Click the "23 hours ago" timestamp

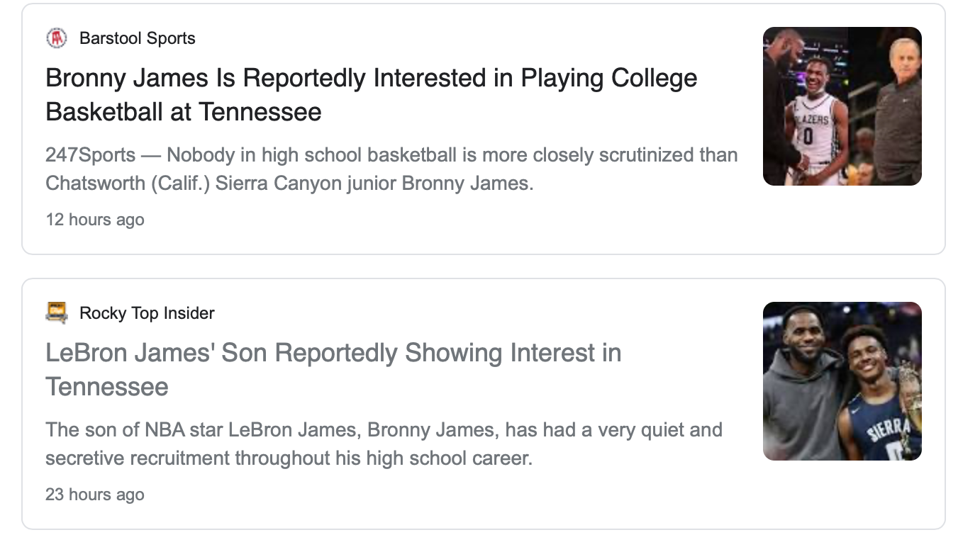[95, 495]
